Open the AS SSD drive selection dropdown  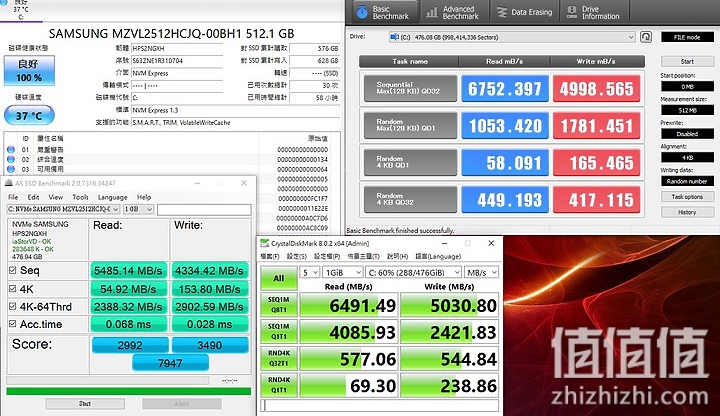pos(63,209)
